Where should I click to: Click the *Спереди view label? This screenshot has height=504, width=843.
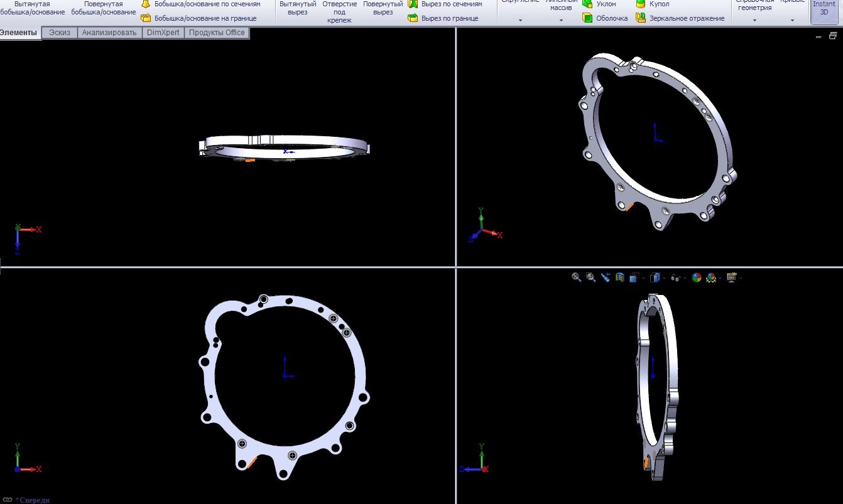(x=33, y=500)
